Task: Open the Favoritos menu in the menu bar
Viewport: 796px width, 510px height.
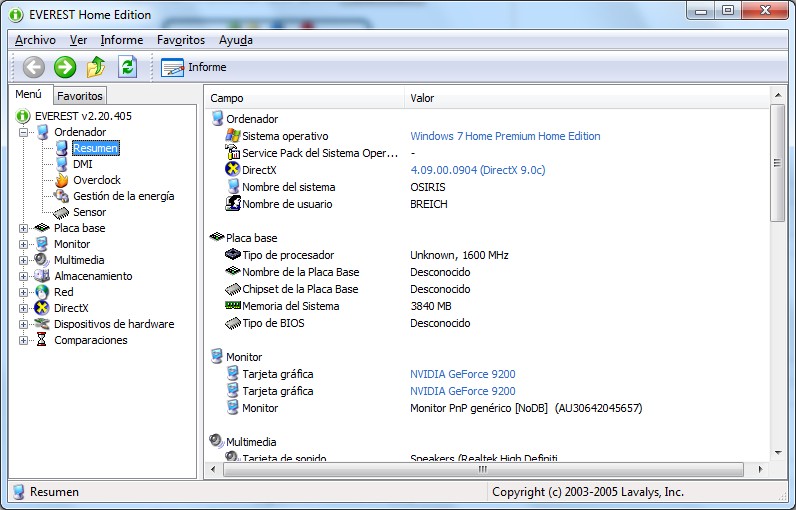Action: pos(181,40)
